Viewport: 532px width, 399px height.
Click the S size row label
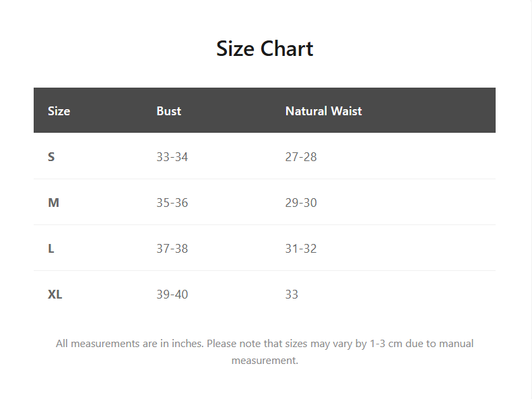pyautogui.click(x=51, y=157)
